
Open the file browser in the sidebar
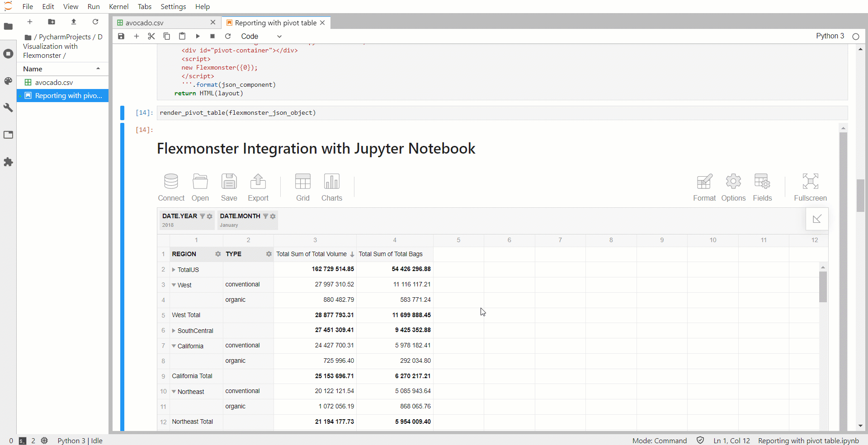[8, 27]
